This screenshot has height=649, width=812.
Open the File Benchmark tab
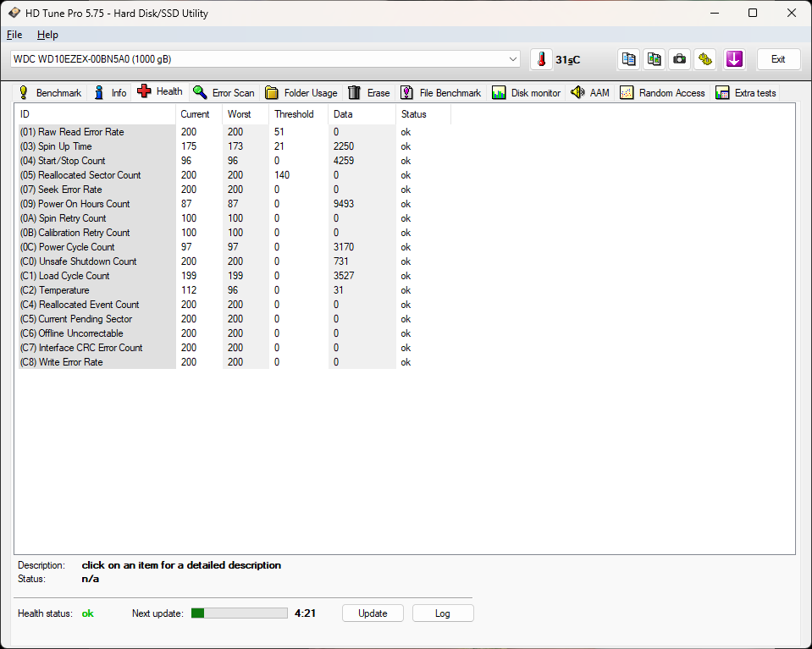click(x=441, y=92)
